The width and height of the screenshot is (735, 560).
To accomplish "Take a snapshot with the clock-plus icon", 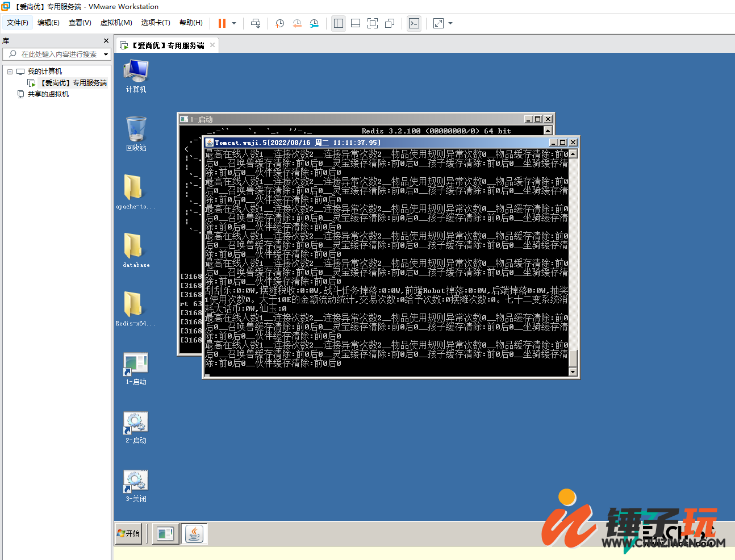I will click(280, 23).
